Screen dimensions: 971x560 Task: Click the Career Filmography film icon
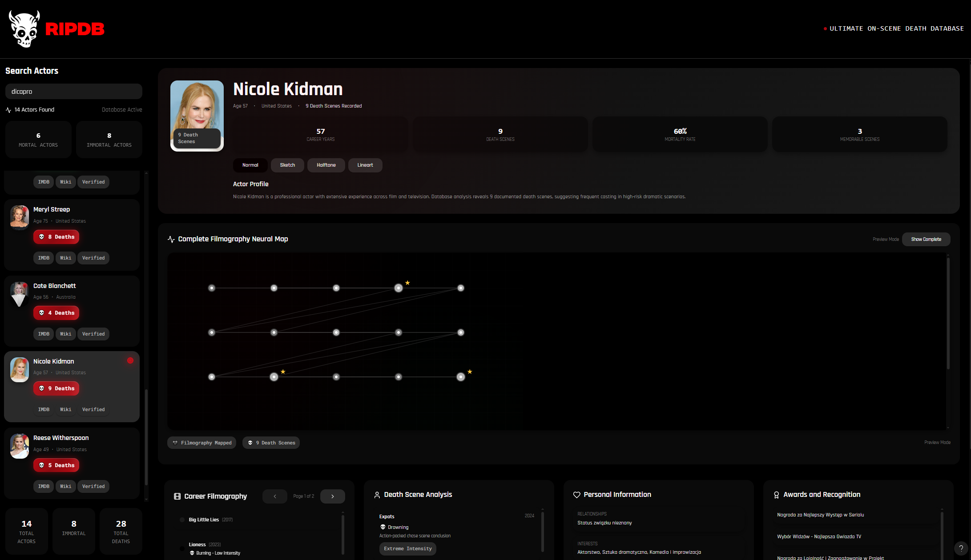point(177,496)
